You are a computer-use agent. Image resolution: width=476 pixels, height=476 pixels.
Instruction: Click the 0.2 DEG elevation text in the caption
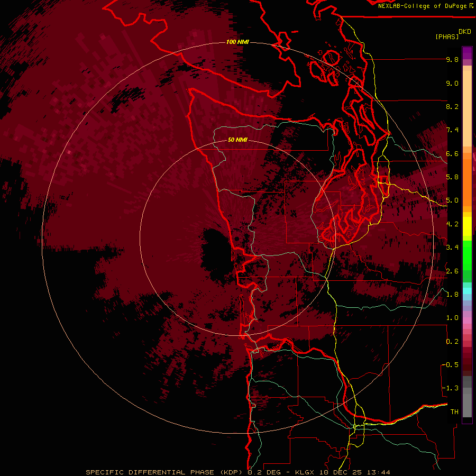[264, 472]
